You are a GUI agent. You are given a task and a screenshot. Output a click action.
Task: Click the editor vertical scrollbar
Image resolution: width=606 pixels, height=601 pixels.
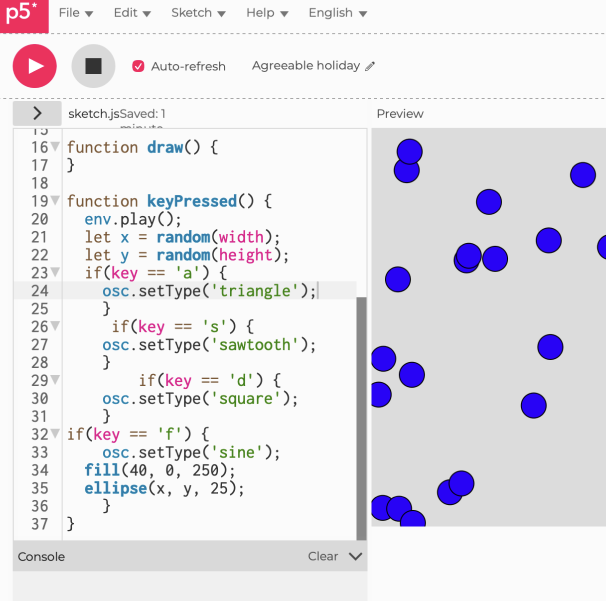pos(361,418)
